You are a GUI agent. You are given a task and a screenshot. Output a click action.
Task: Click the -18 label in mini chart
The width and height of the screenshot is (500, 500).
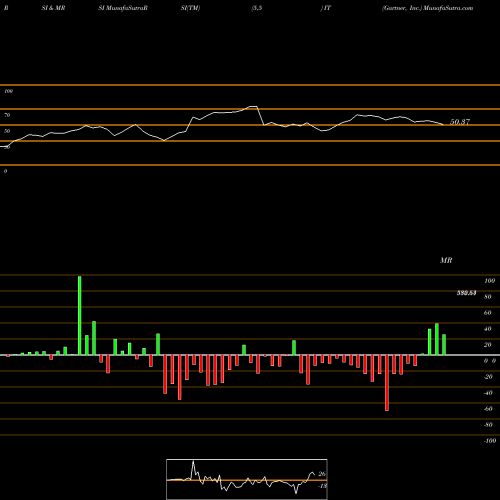pyautogui.click(x=322, y=486)
